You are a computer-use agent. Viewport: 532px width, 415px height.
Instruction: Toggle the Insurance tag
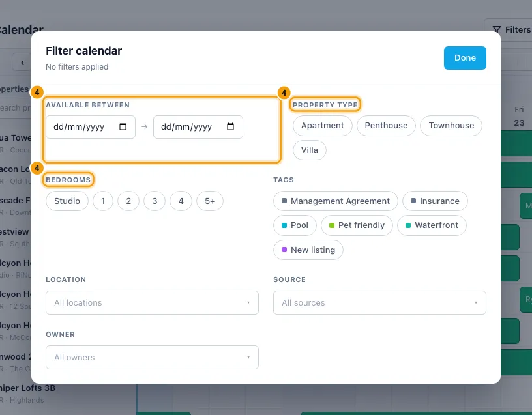pos(435,201)
